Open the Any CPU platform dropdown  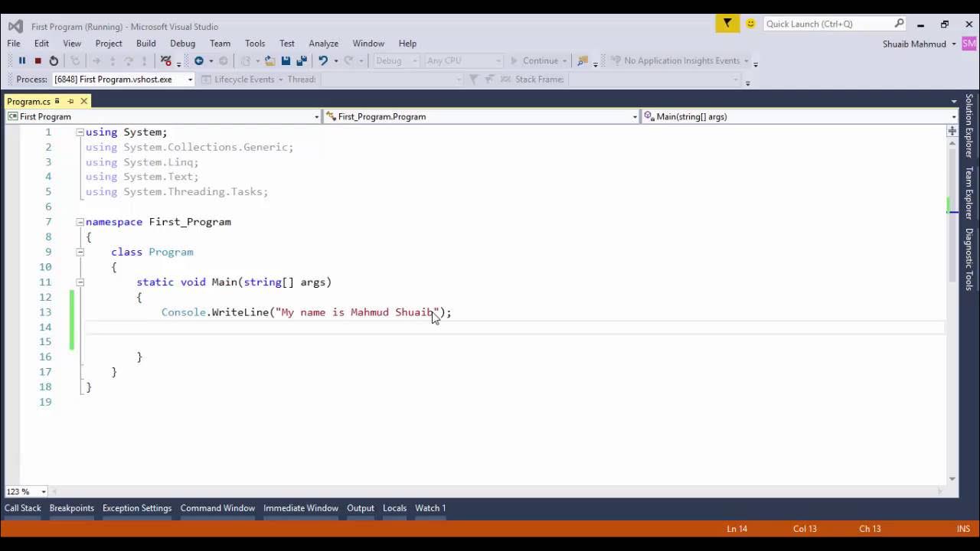coord(496,60)
